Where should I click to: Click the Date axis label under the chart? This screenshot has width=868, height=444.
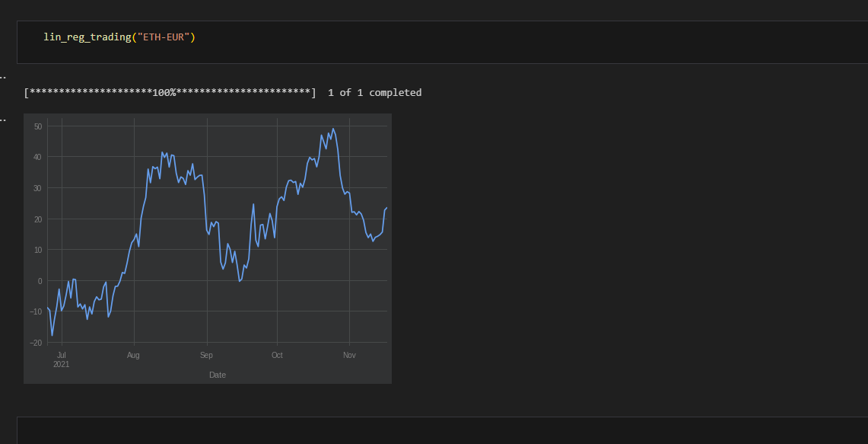(x=218, y=375)
